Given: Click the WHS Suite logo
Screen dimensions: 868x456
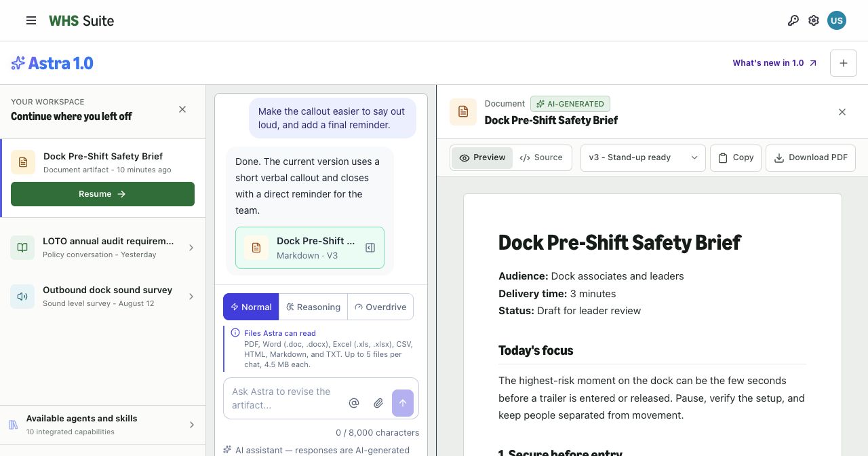Looking at the screenshot, I should [x=81, y=21].
